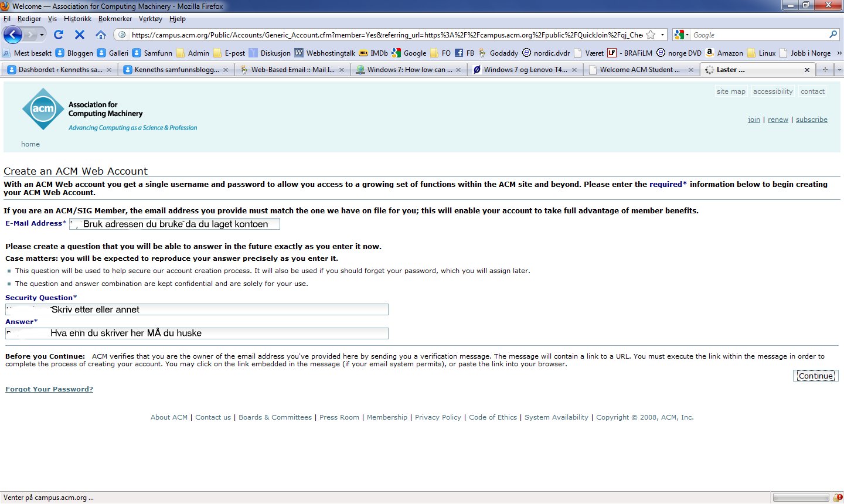Click the subscribe link

coord(812,120)
